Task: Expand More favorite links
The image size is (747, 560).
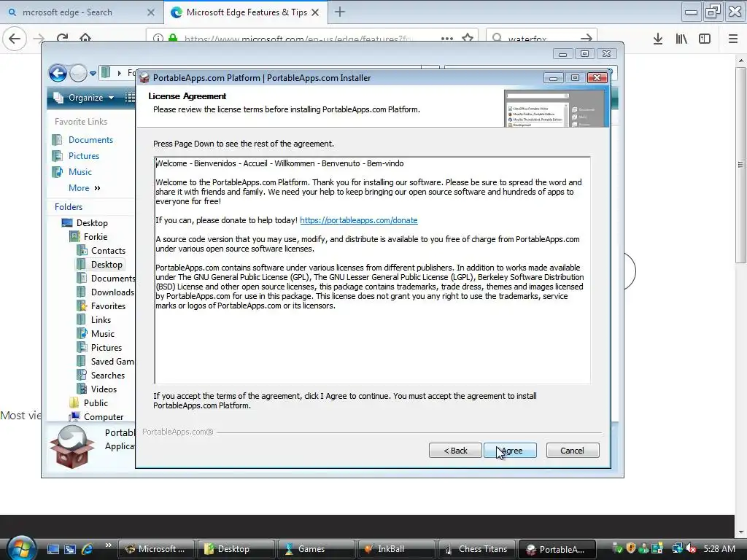Action: pyautogui.click(x=85, y=187)
